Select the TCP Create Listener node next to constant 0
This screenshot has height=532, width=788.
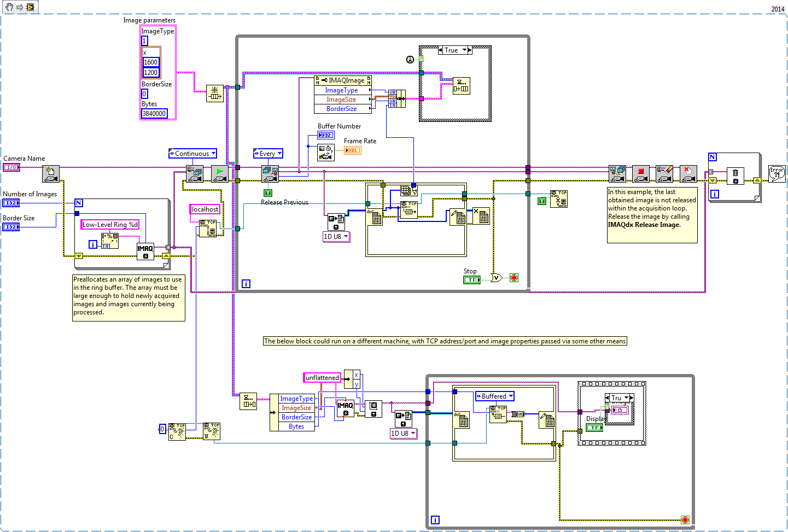(177, 431)
